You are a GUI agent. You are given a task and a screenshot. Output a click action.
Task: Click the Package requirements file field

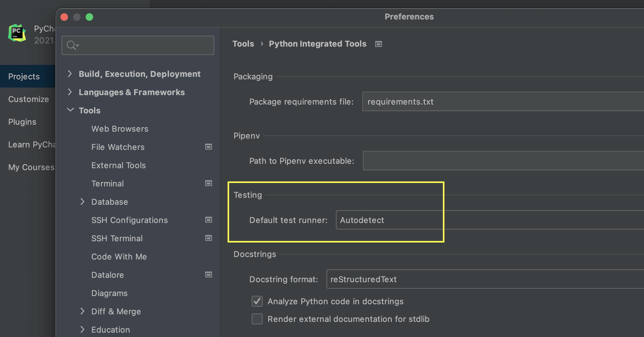pos(503,101)
